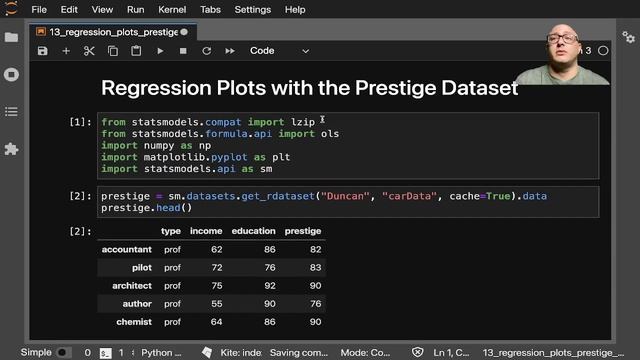Open the View menu

point(102,9)
